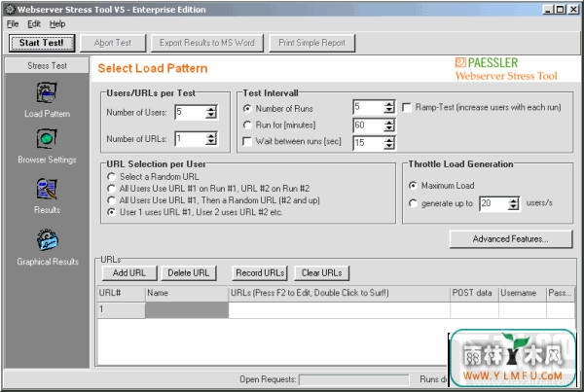
Task: Click the Run for minutes value field
Action: click(x=368, y=125)
